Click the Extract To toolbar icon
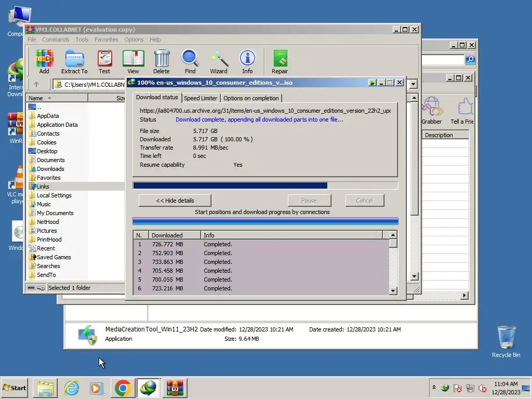The width and height of the screenshot is (532, 399). tap(74, 61)
